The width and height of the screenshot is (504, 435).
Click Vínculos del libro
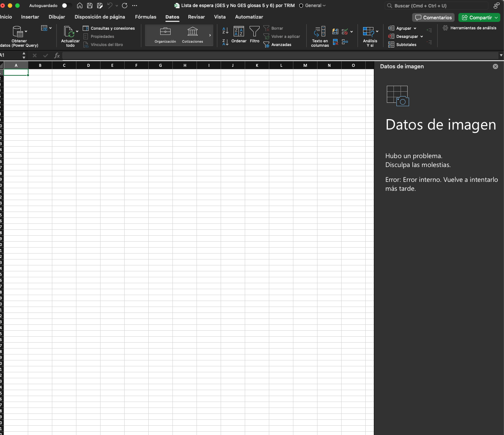tap(103, 45)
